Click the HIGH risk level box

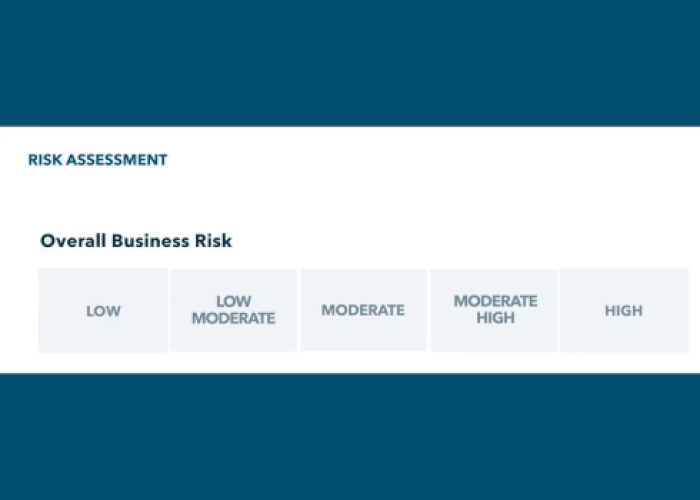pos(623,310)
